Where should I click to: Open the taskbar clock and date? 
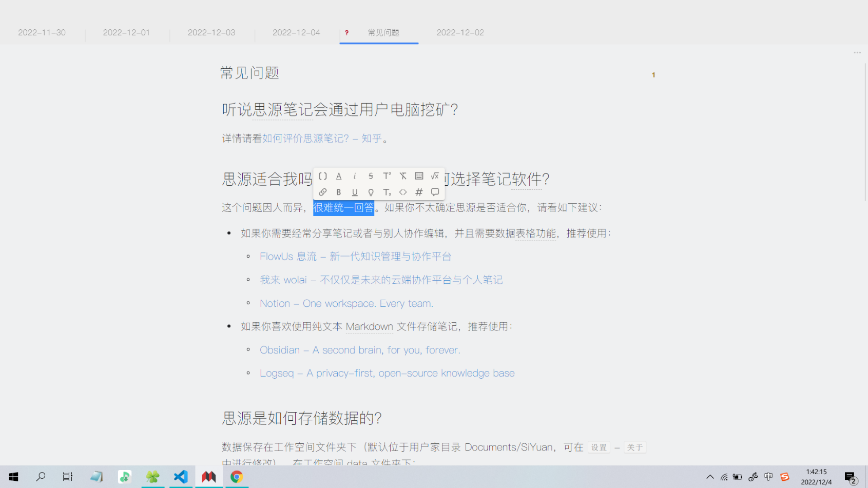tap(816, 477)
